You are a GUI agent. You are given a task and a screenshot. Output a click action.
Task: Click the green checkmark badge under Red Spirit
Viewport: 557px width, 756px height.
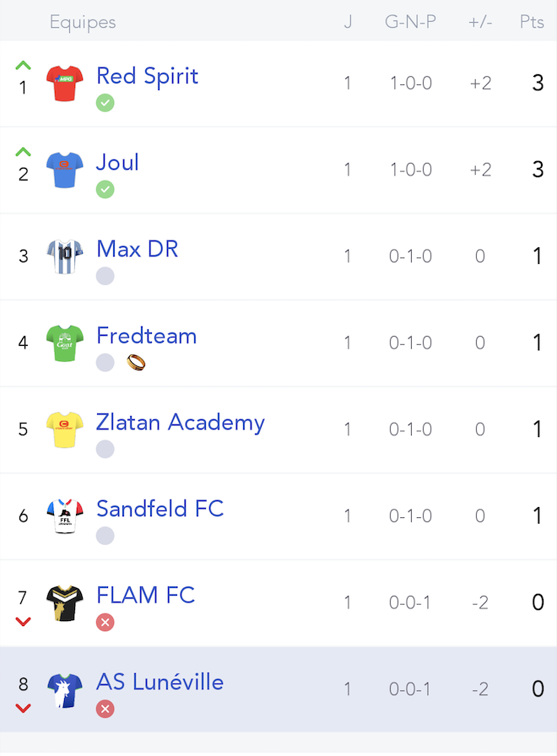105,103
